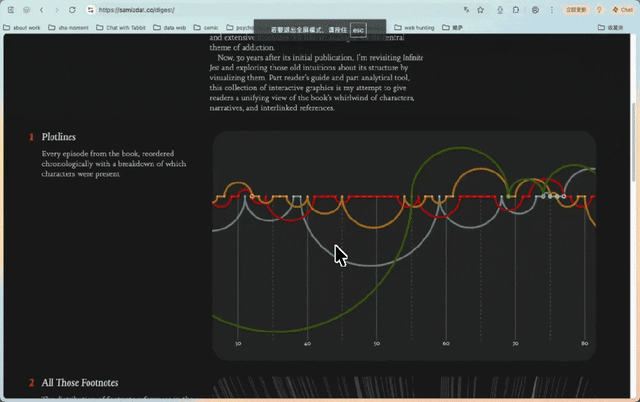This screenshot has height=402, width=640.
Task: Open the extensions puzzle icon
Action: (516, 10)
